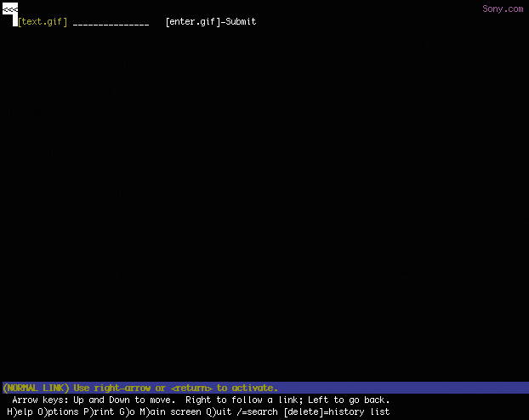Image resolution: width=529 pixels, height=420 pixels.
Task: Click the Sony.com page title
Action: pyautogui.click(x=503, y=9)
